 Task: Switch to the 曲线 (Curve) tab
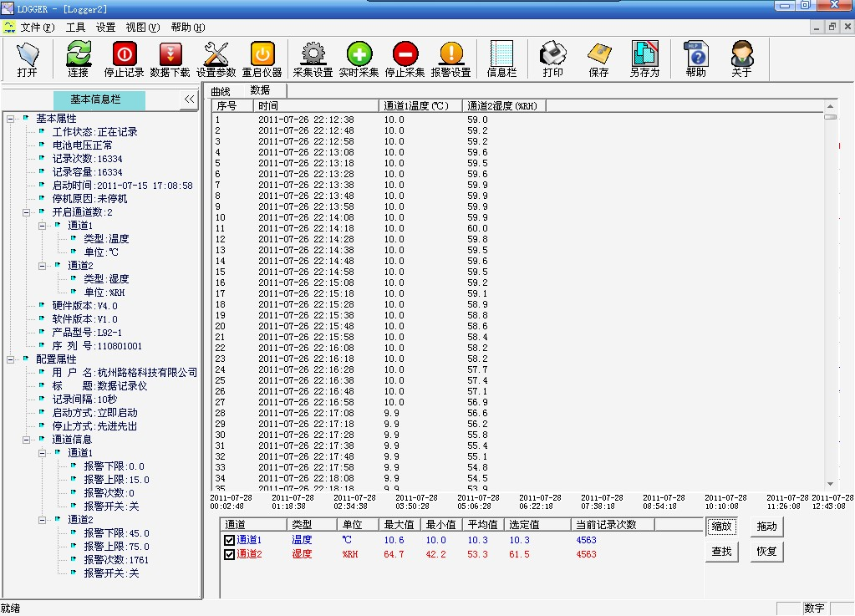click(x=221, y=91)
